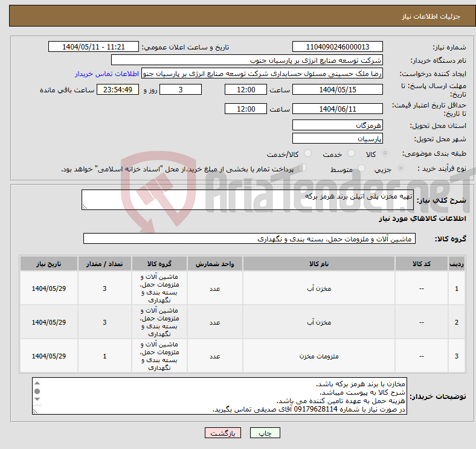Click the تعداد / مقدار column header
This screenshot has width=476, height=449.
[105, 264]
